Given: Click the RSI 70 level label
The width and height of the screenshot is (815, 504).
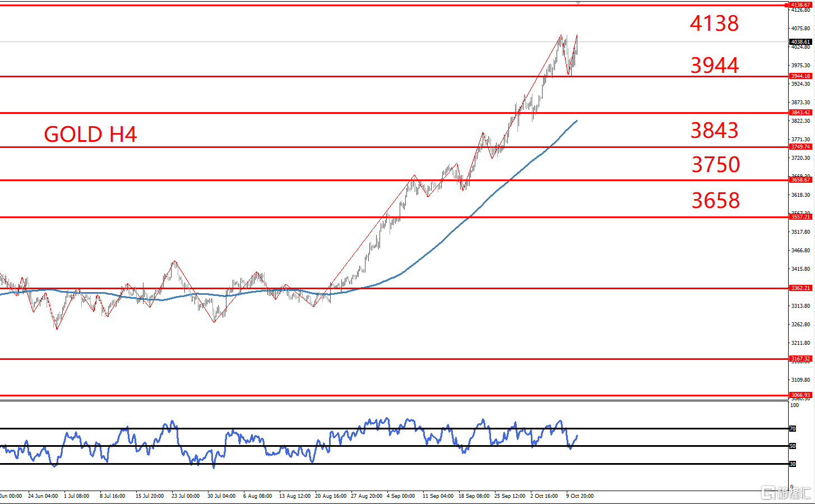Looking at the screenshot, I should point(793,429).
